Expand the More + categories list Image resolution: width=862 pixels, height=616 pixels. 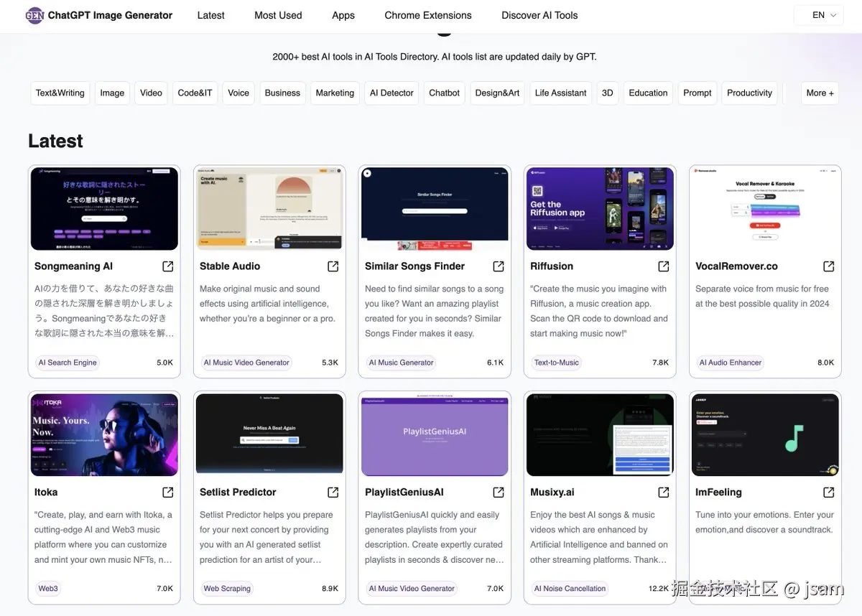(x=820, y=93)
